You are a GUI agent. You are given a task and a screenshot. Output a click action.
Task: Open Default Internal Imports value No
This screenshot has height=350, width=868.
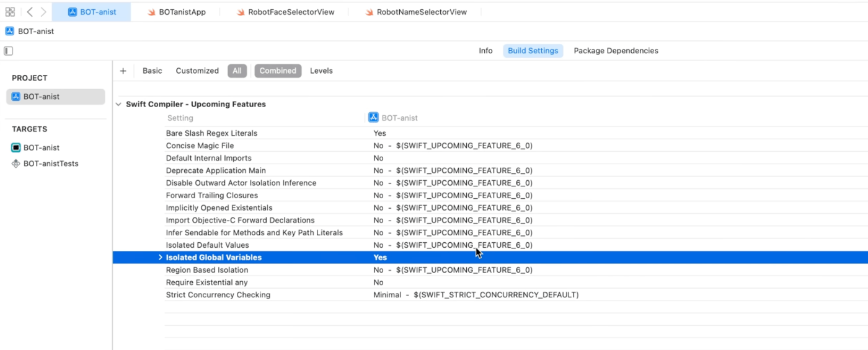point(378,158)
